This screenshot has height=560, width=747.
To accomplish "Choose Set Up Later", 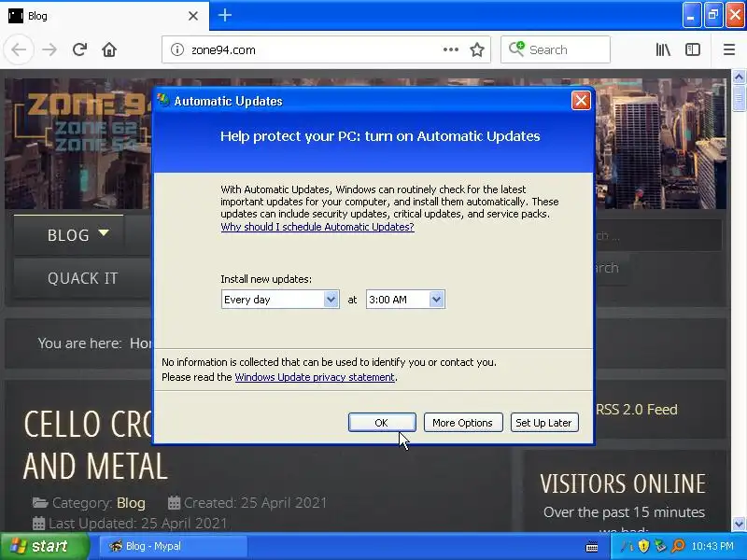I will tap(544, 423).
